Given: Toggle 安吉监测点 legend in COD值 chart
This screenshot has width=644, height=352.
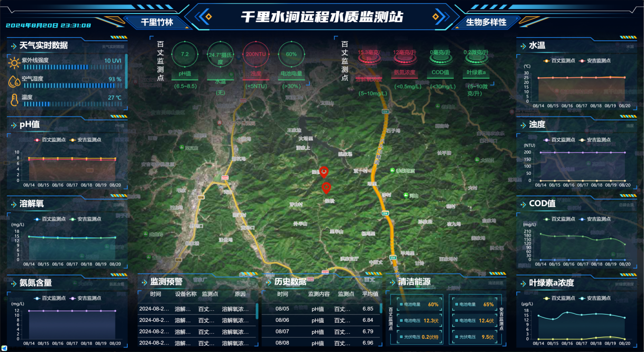Looking at the screenshot, I should coord(596,219).
